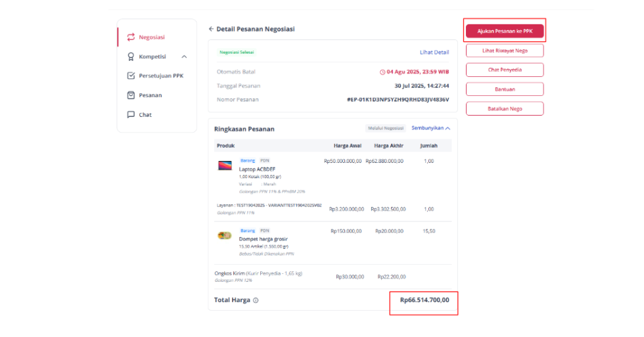
Task: Click the Pesanan bag icon
Action: (x=131, y=95)
